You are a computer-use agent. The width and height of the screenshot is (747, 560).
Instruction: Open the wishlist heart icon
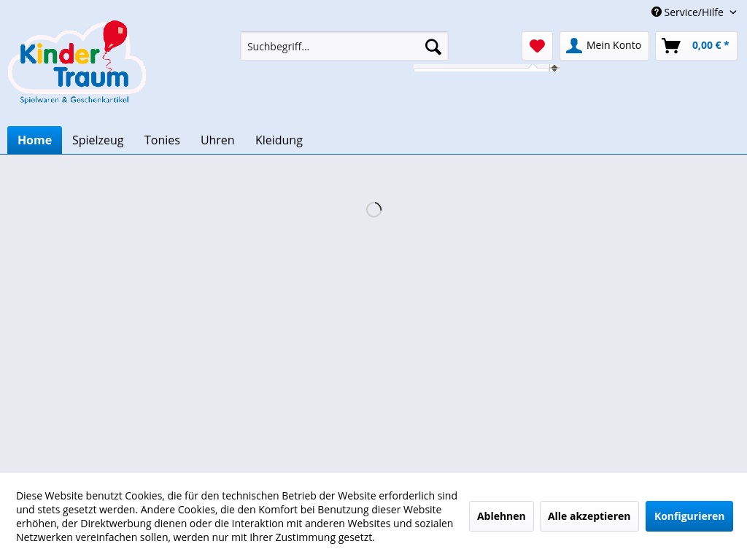tap(537, 46)
